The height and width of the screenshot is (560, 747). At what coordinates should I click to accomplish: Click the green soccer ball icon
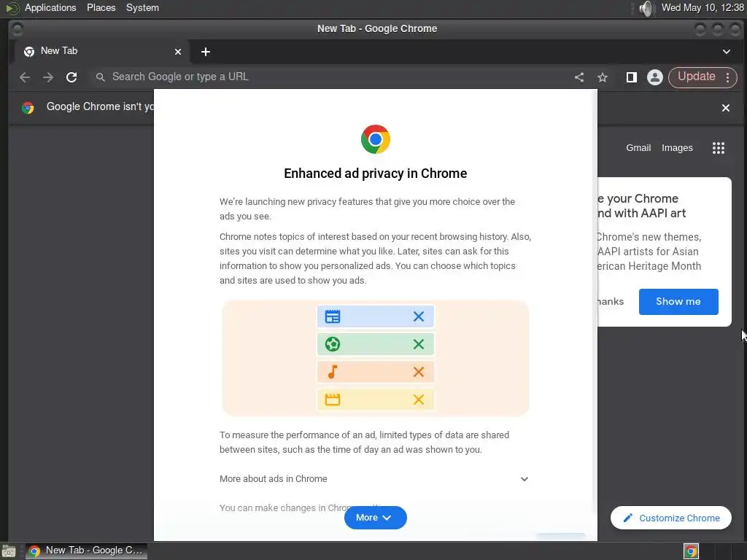(x=333, y=344)
